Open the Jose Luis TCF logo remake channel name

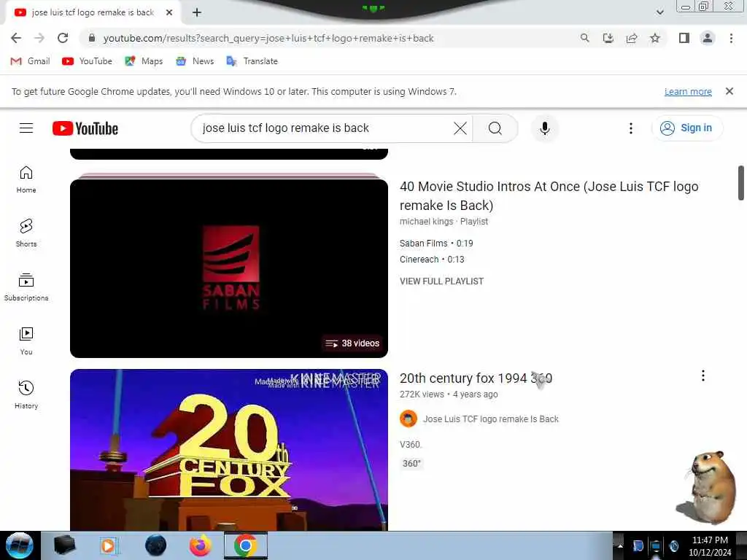click(x=491, y=419)
